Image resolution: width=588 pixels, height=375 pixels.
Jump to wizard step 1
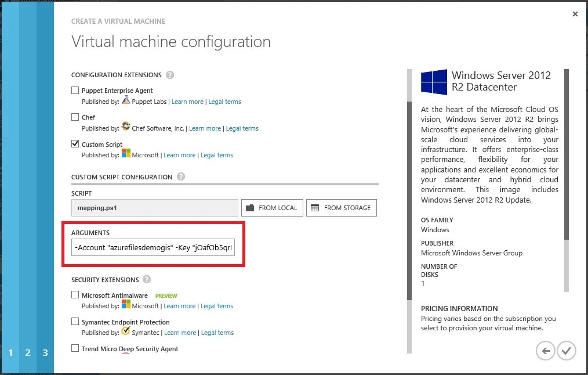pos(10,352)
